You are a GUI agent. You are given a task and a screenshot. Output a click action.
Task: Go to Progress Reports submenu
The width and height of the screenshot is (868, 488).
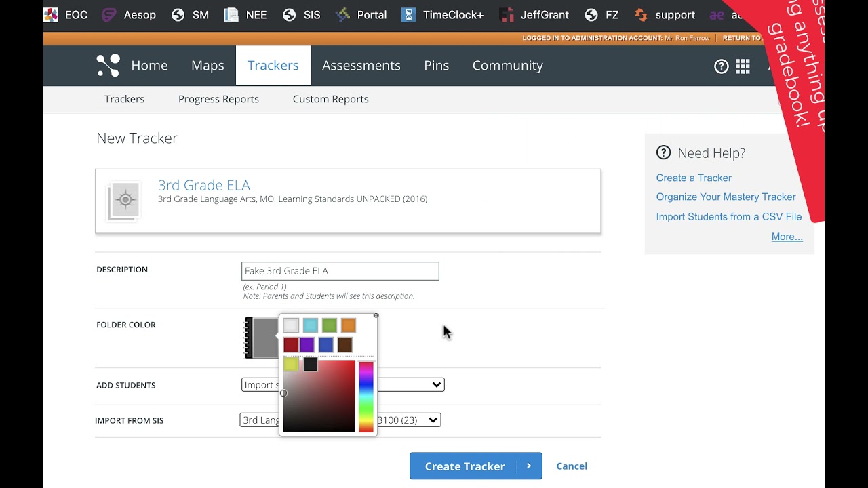pyautogui.click(x=218, y=99)
